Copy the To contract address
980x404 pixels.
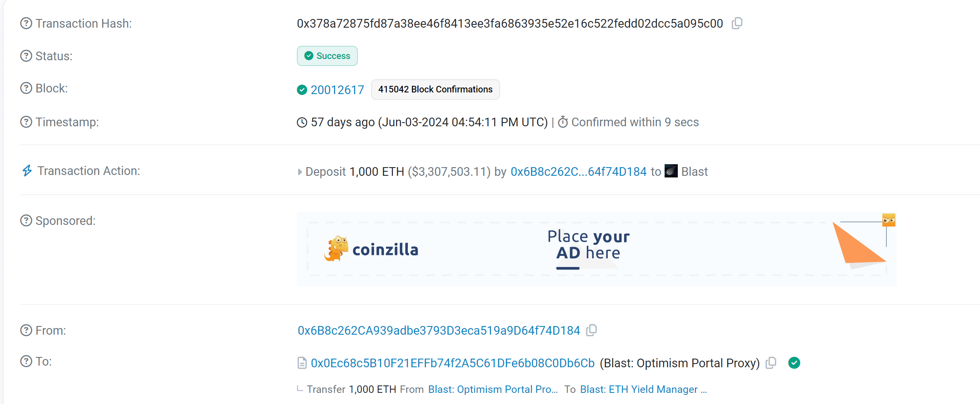771,363
